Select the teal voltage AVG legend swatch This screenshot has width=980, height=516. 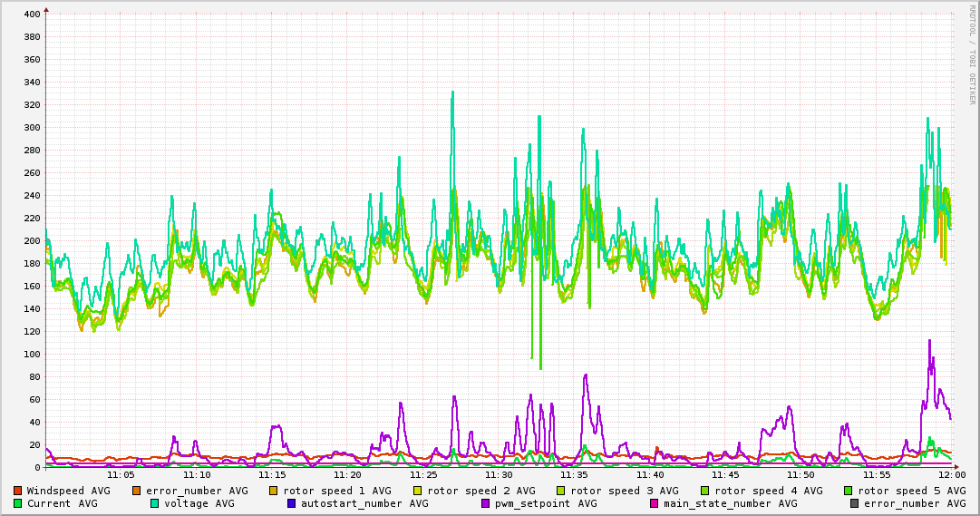(155, 503)
